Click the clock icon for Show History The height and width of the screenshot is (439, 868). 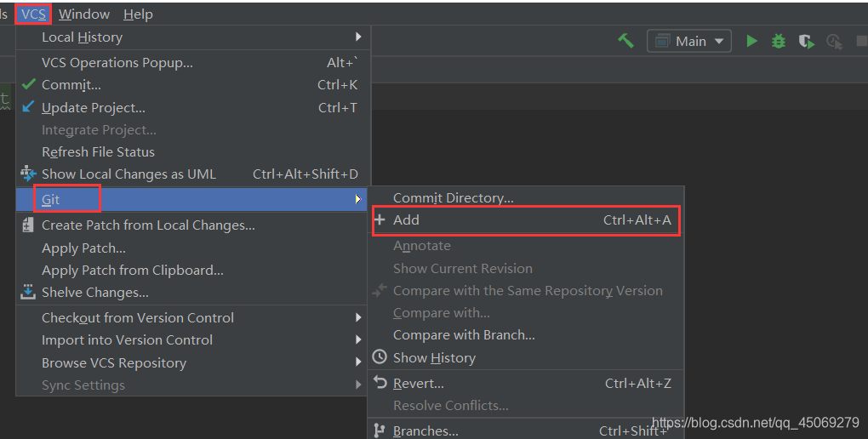pos(380,356)
